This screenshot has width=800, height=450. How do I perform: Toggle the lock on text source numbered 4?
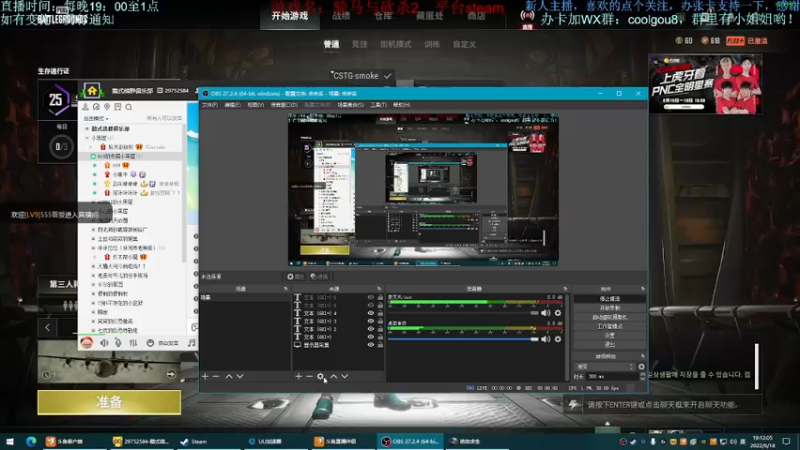pyautogui.click(x=380, y=313)
